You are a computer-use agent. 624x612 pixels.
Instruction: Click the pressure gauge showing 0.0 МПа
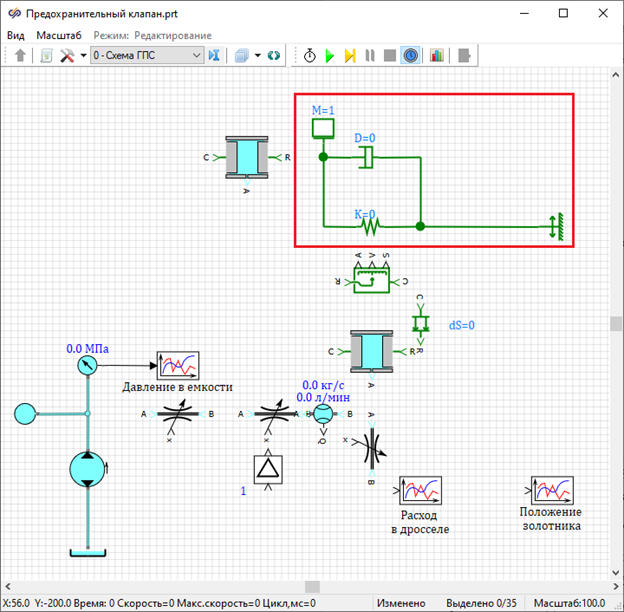pos(87,366)
